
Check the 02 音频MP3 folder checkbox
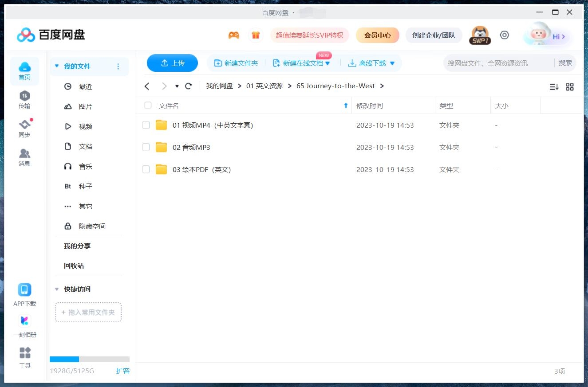pos(146,147)
